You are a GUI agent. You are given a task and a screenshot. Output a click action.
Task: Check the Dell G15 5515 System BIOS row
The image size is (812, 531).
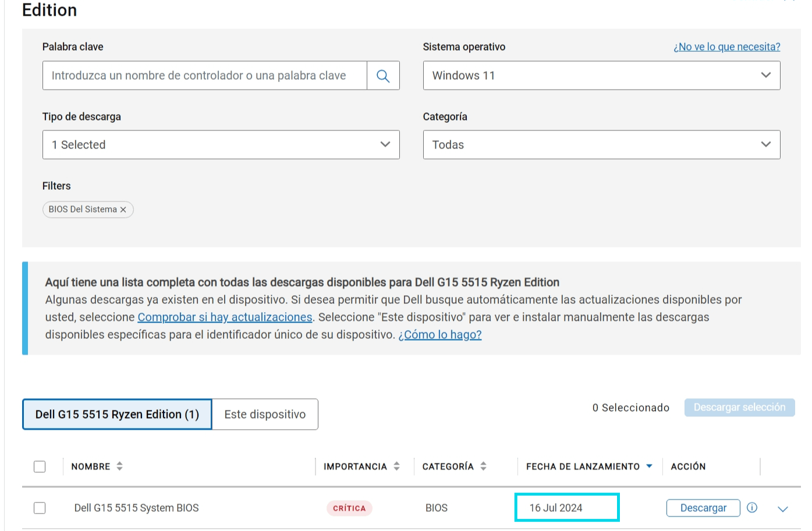tap(40, 508)
